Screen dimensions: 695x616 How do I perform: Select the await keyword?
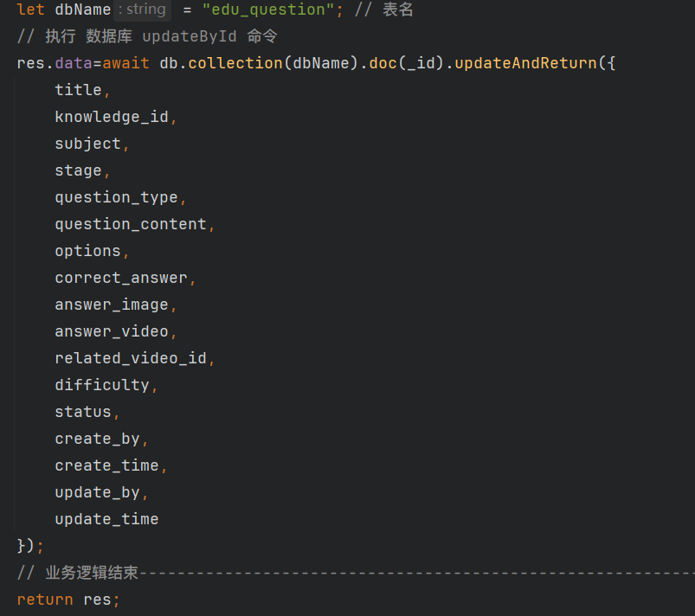126,63
